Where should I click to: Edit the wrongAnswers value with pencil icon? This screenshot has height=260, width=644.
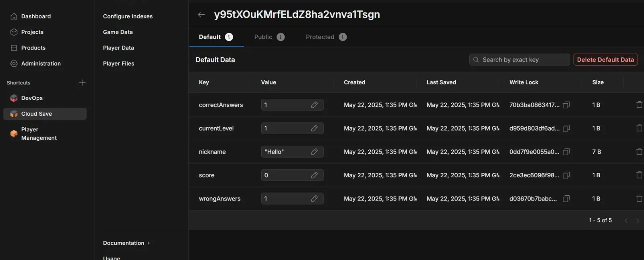point(314,199)
